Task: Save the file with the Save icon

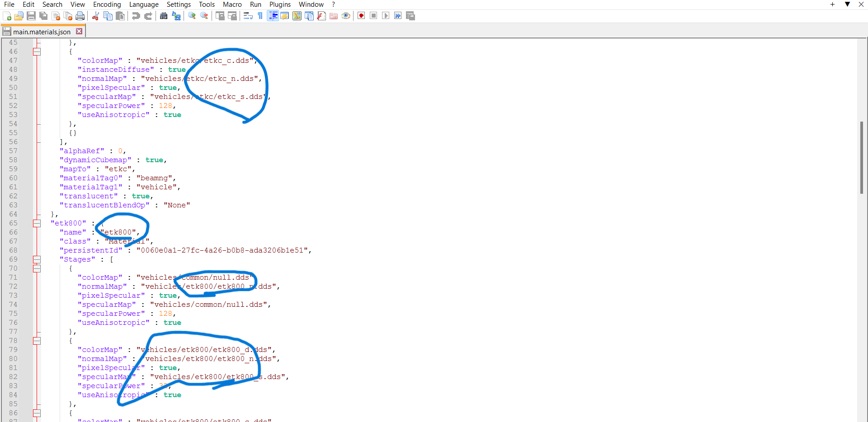Action: coord(31,16)
